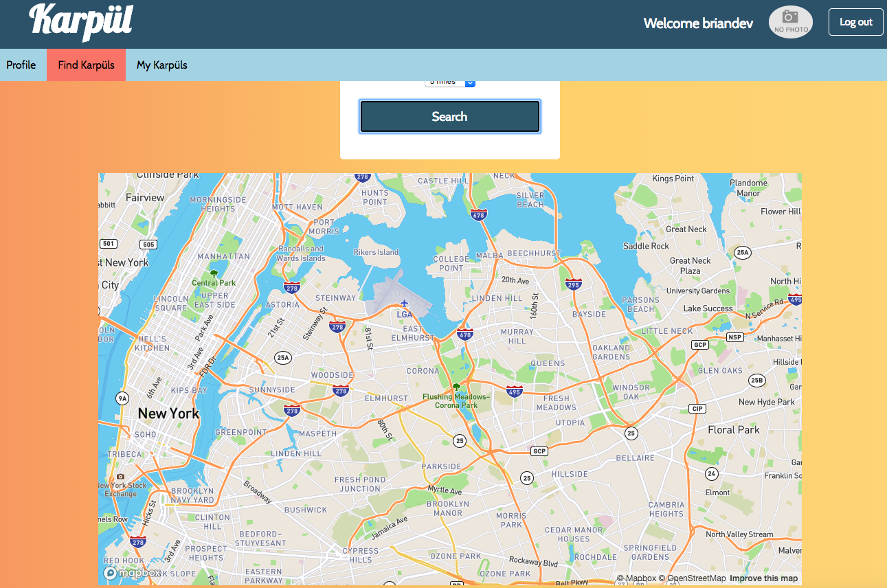Viewport: 887px width, 588px height.
Task: Click the route 24 shield marker
Action: tap(712, 474)
